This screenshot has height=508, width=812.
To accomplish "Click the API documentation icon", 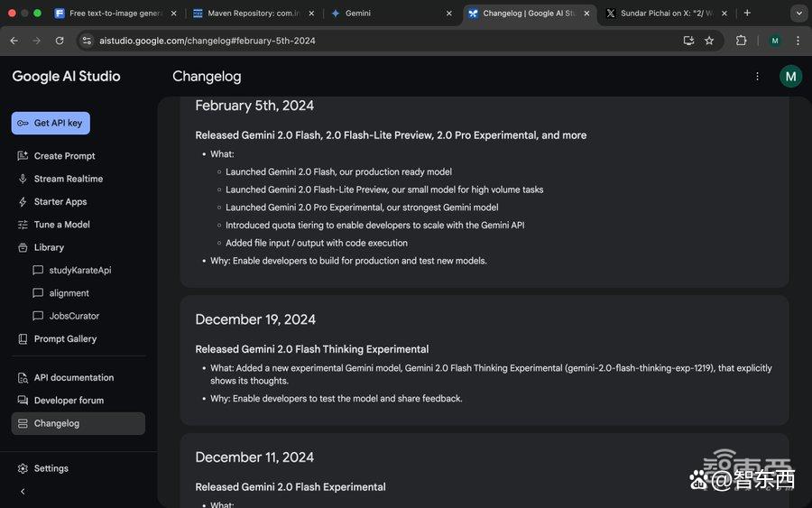I will tap(23, 378).
